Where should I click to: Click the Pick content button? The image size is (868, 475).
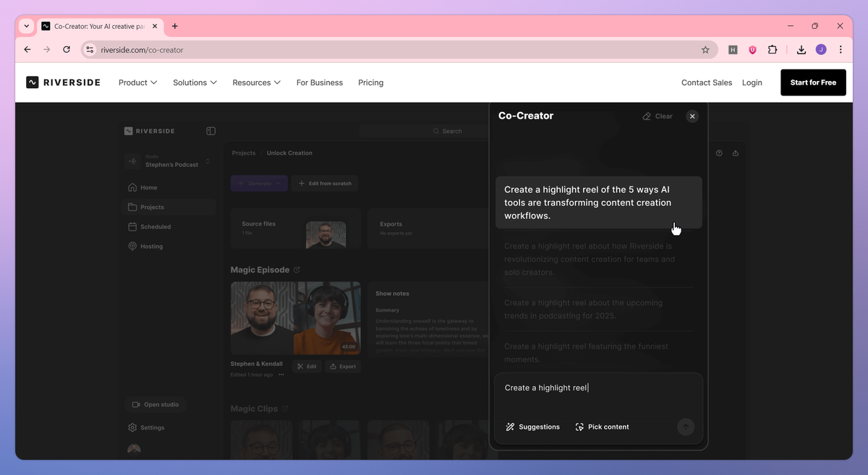(602, 427)
